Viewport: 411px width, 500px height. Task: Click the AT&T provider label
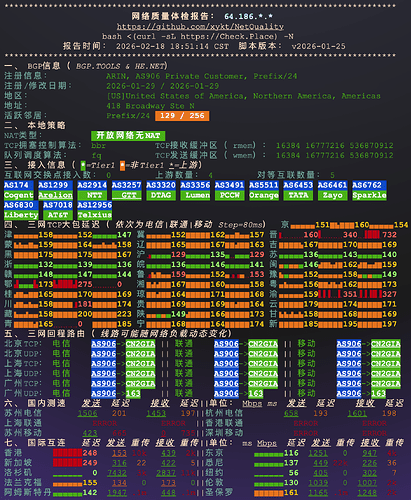coord(58,215)
